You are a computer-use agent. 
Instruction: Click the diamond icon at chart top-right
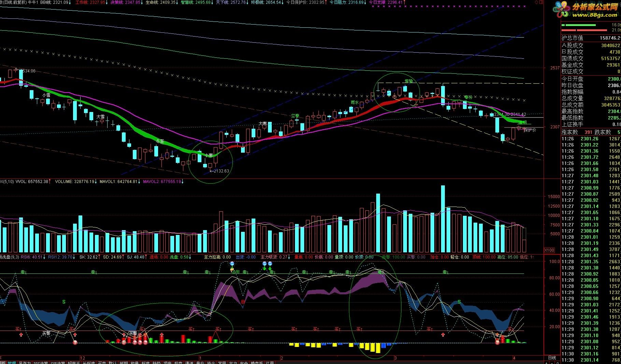(x=536, y=2)
